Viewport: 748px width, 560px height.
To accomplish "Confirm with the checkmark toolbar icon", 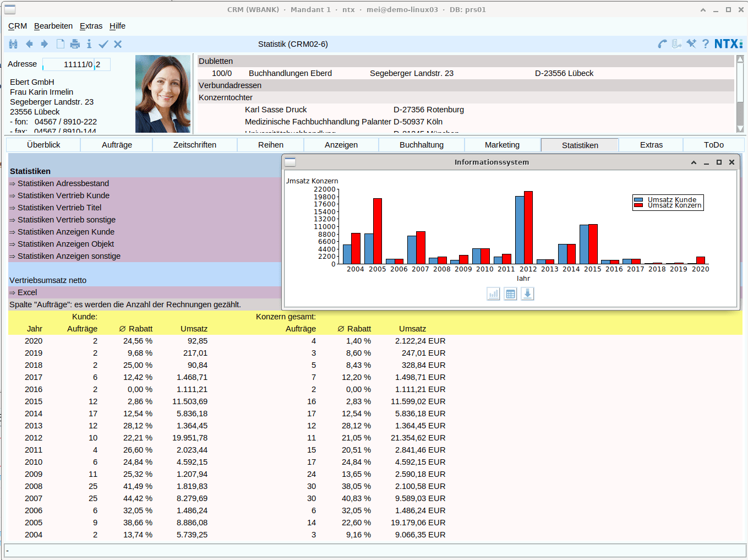I will click(103, 44).
